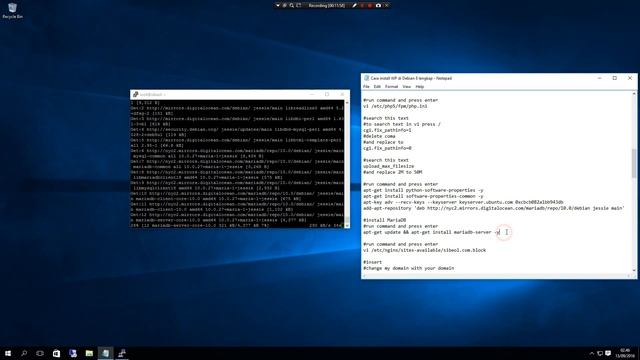Click the '#change my domain with your domain' line

pyautogui.click(x=409, y=268)
